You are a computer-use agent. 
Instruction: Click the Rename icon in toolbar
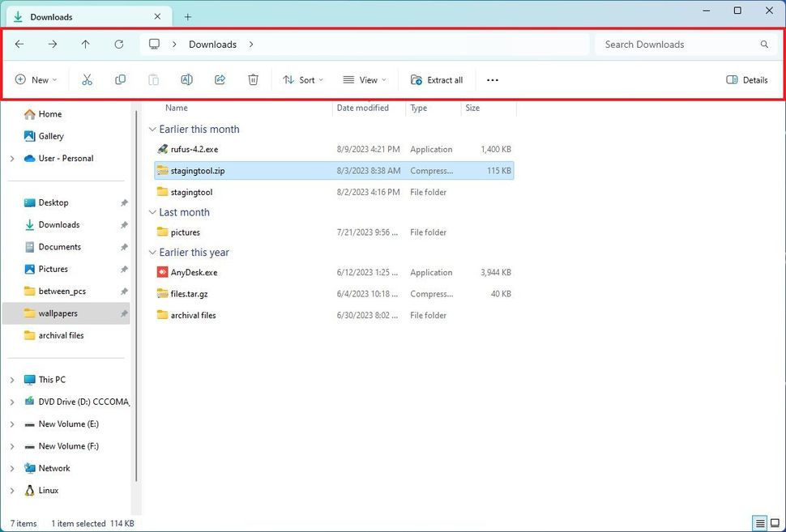tap(186, 79)
